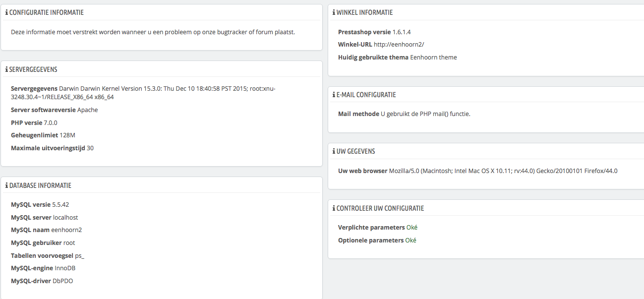This screenshot has width=644, height=299.
Task: Click the Mail methode description text
Action: [x=425, y=114]
